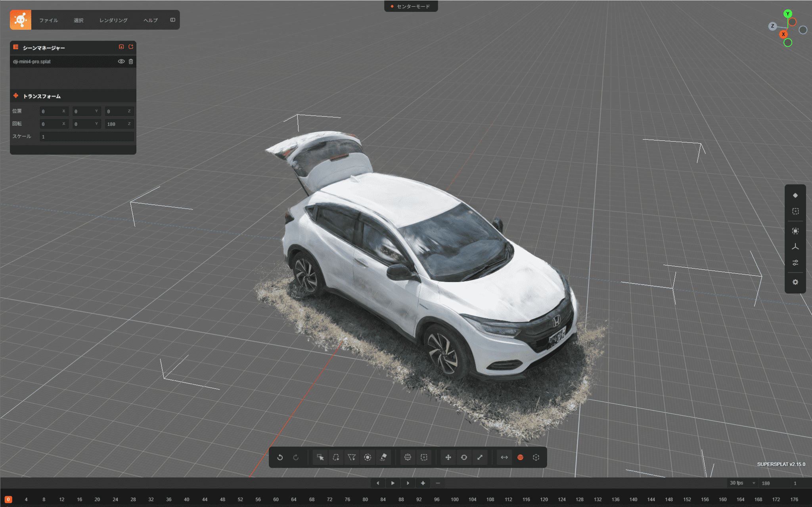The height and width of the screenshot is (507, 812).
Task: Choose the polygon selection tool
Action: (352, 457)
